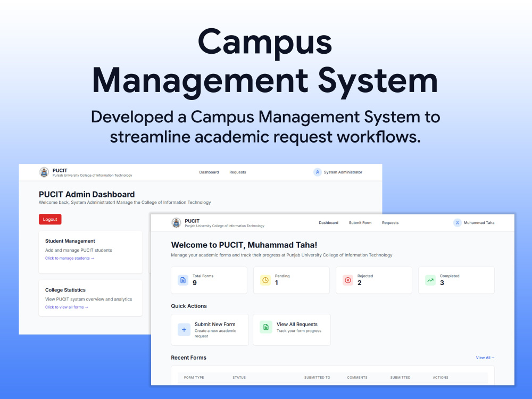
Task: Click the System Administrator account name
Action: (343, 172)
